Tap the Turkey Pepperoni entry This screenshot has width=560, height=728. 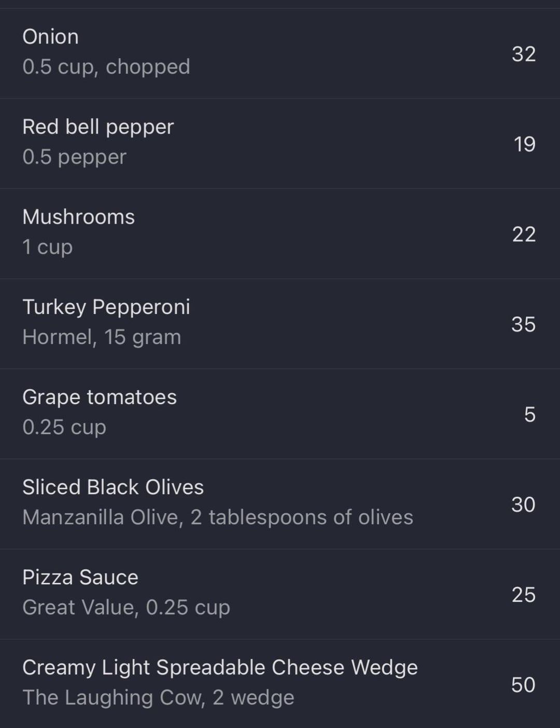pyautogui.click(x=280, y=324)
